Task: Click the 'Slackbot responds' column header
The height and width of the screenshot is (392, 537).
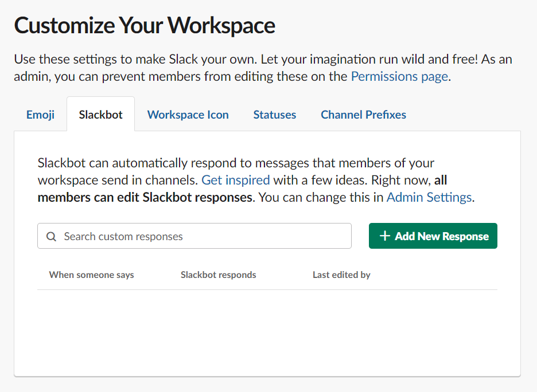Action: 219,275
